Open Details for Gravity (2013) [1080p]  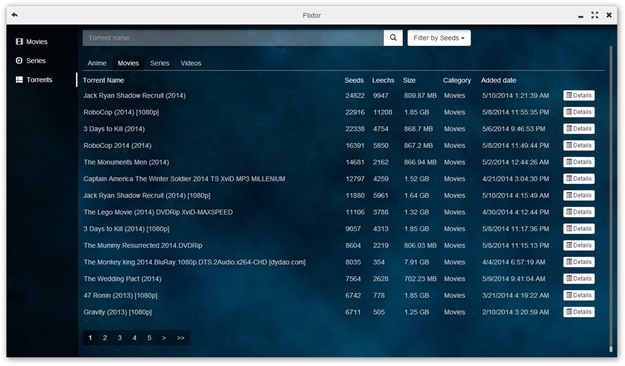[579, 312]
